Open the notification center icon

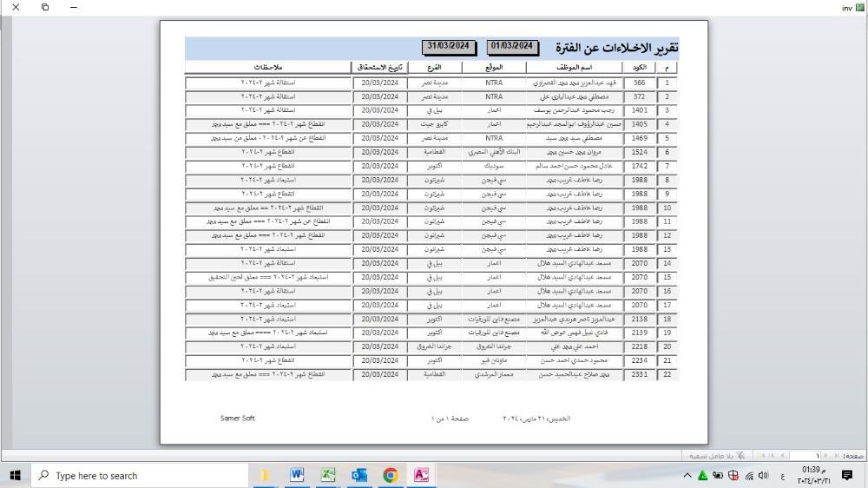point(847,475)
